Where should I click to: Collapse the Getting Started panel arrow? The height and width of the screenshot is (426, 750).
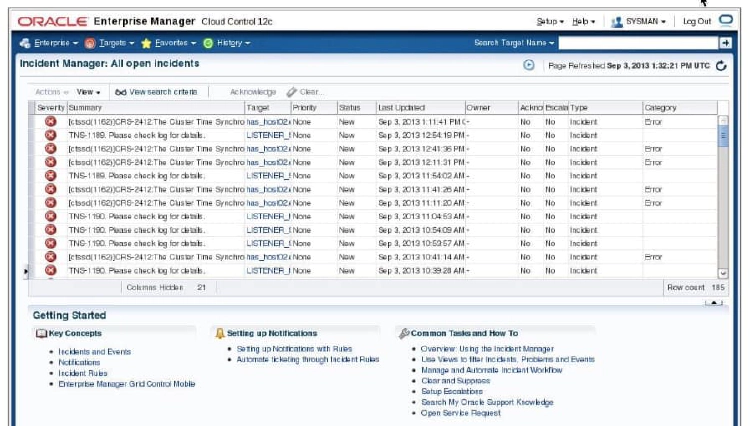click(714, 303)
